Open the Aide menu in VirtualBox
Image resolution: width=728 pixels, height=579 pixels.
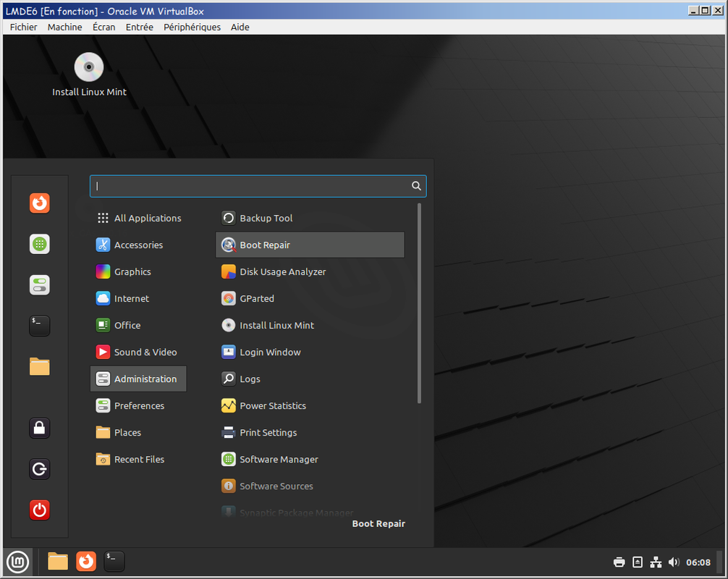[240, 27]
